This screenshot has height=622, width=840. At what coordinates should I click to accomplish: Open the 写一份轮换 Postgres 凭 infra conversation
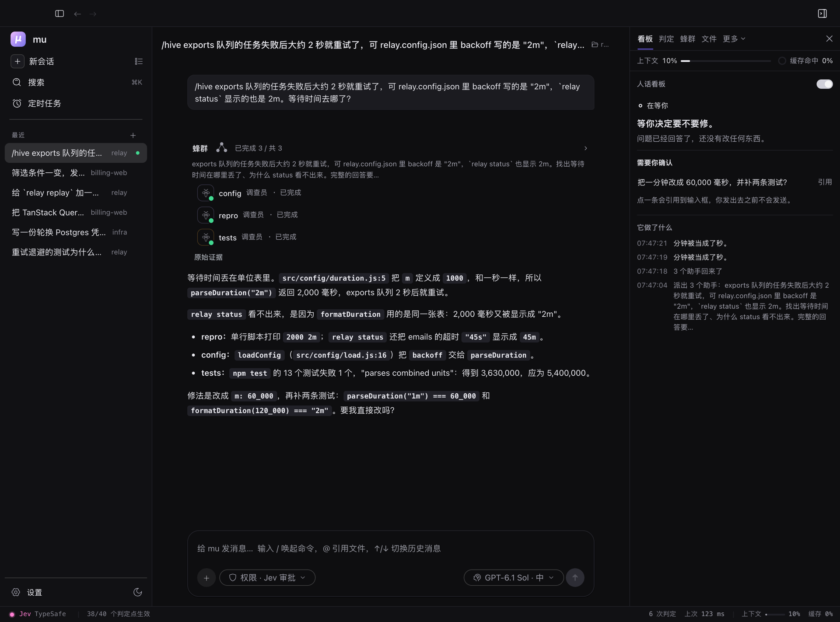tap(76, 232)
